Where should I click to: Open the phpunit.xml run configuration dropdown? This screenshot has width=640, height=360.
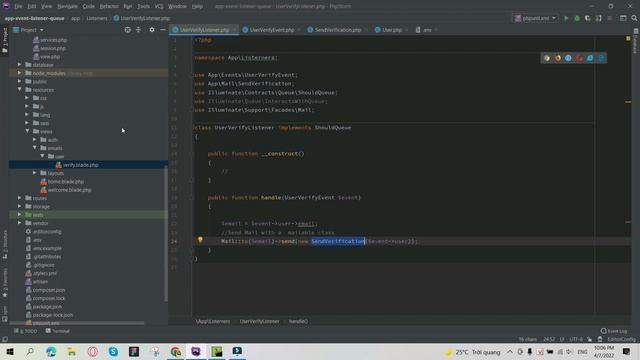click(536, 18)
